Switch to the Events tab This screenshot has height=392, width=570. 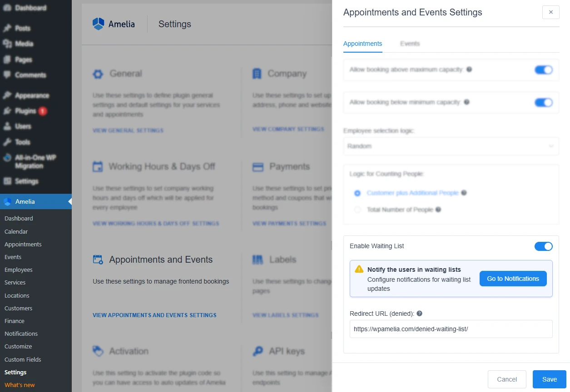tap(410, 44)
